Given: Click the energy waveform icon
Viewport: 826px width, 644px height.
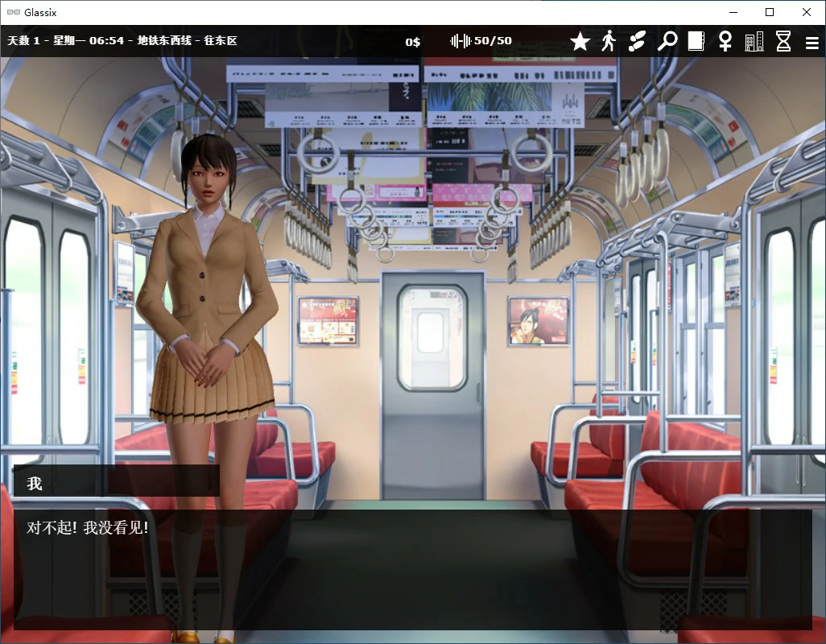Looking at the screenshot, I should click(x=460, y=40).
